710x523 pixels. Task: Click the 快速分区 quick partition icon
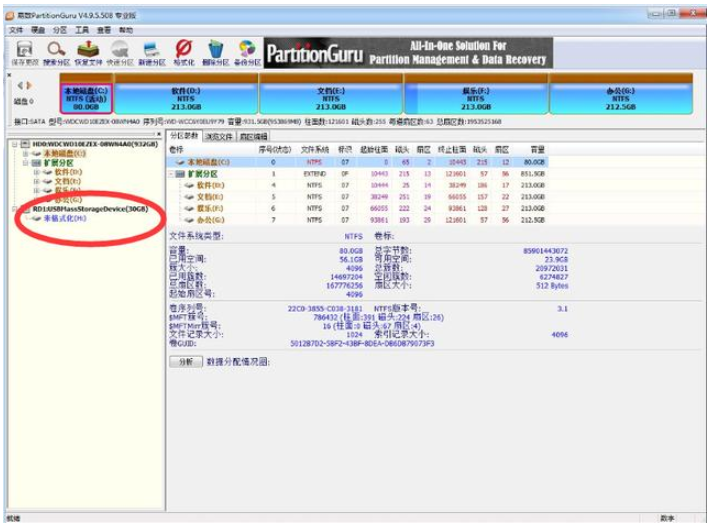click(x=120, y=53)
